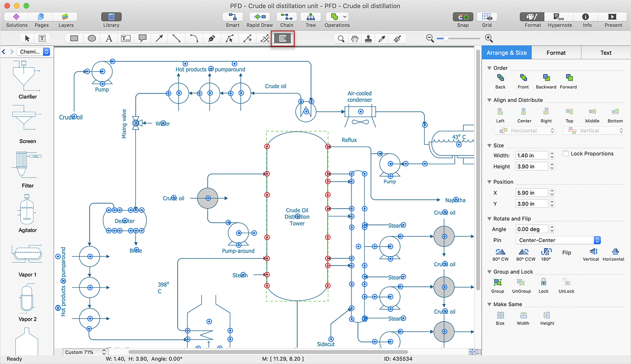Enable the Lock Proportions checkbox
The image size is (631, 364).
point(566,153)
